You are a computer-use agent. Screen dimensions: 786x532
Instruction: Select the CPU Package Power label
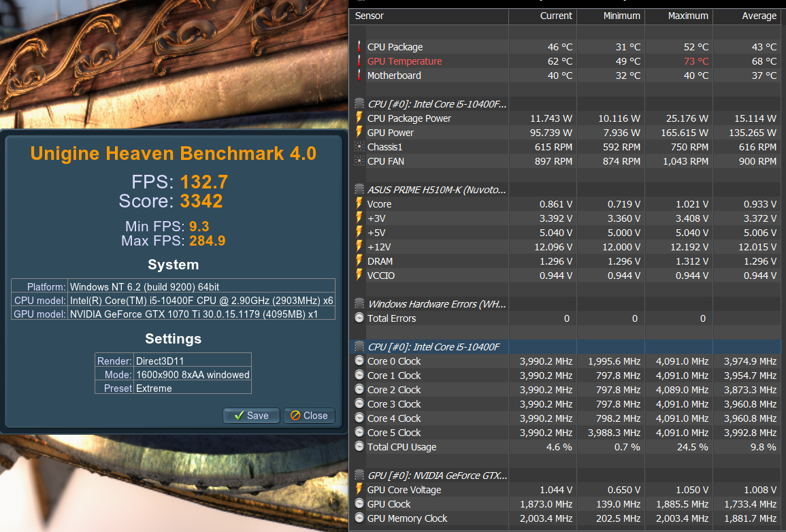pos(409,118)
